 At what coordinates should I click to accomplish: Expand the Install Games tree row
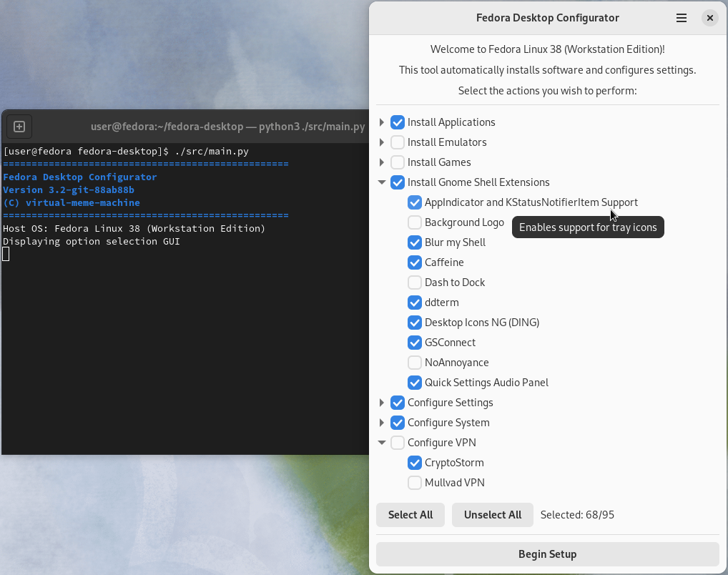tap(382, 162)
